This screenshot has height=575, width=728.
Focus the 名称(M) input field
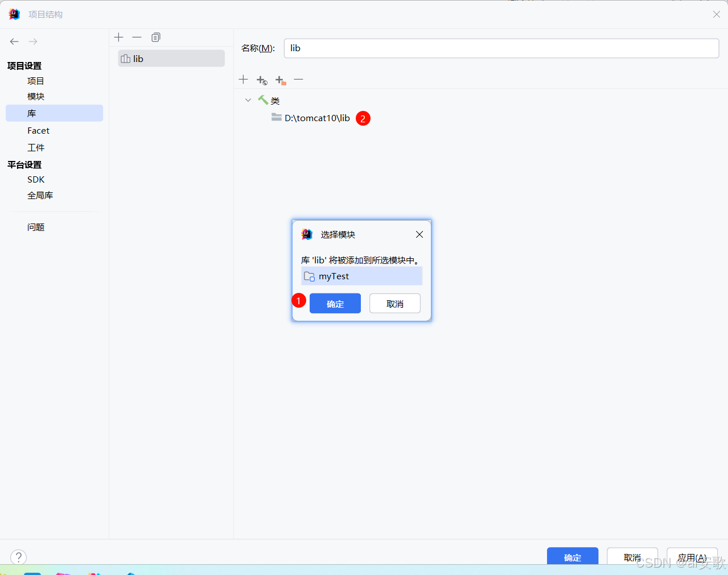(x=501, y=48)
